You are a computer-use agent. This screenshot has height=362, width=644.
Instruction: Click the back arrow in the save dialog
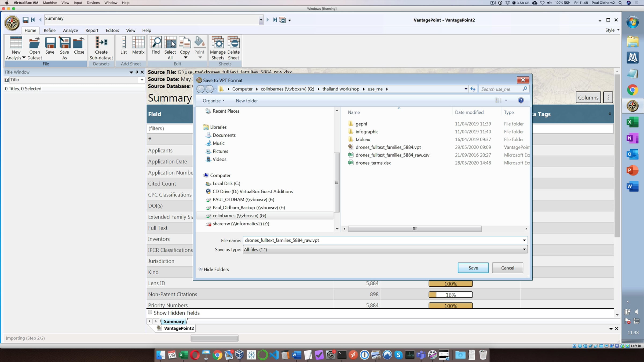[200, 89]
